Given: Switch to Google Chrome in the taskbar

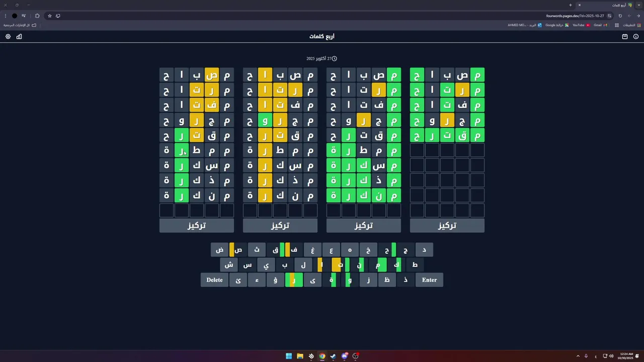Looking at the screenshot, I should (322, 356).
